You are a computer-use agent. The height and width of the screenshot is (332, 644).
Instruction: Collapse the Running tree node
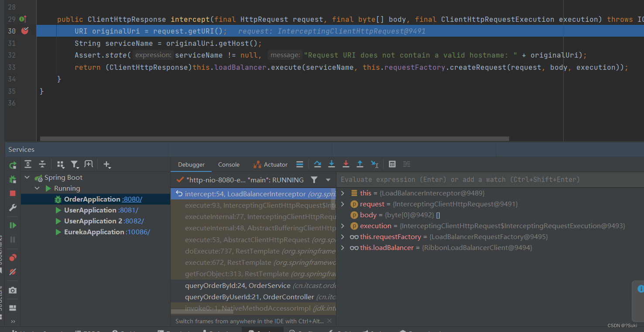[37, 188]
